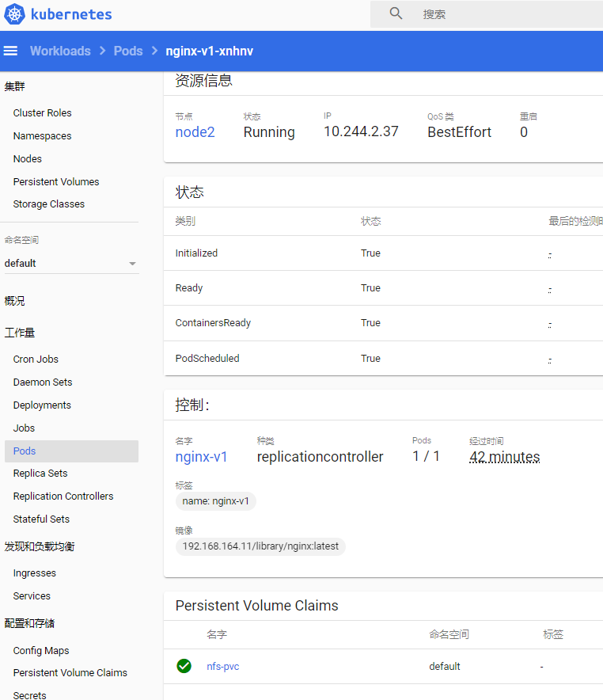Viewport: 603px width, 700px height.
Task: Open Replica Sets in sidebar
Action: tap(40, 474)
